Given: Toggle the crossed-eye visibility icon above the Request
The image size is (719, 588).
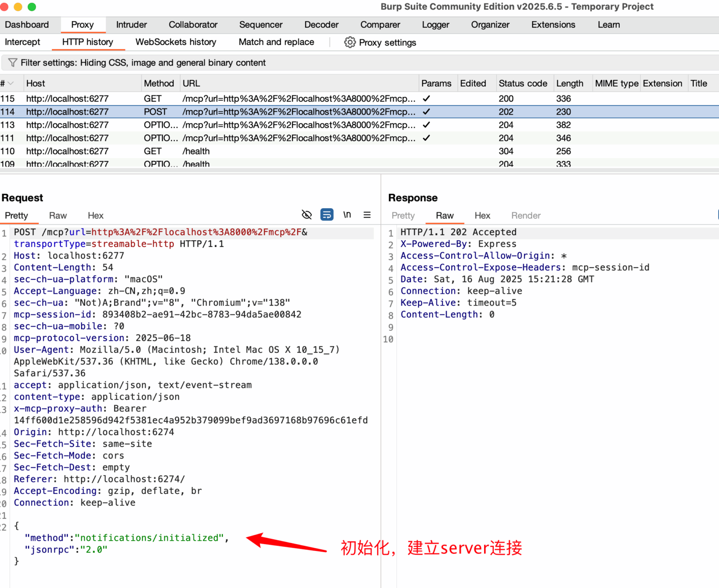Looking at the screenshot, I should click(307, 215).
